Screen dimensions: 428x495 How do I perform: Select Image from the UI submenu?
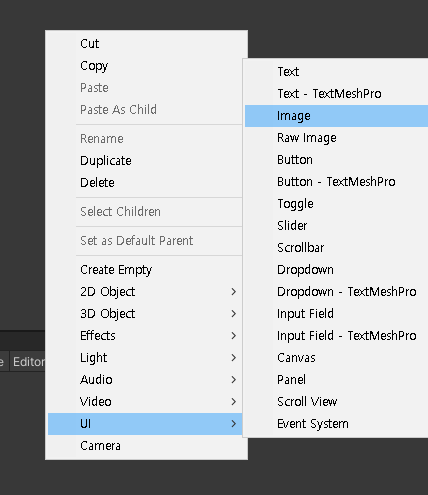point(336,116)
